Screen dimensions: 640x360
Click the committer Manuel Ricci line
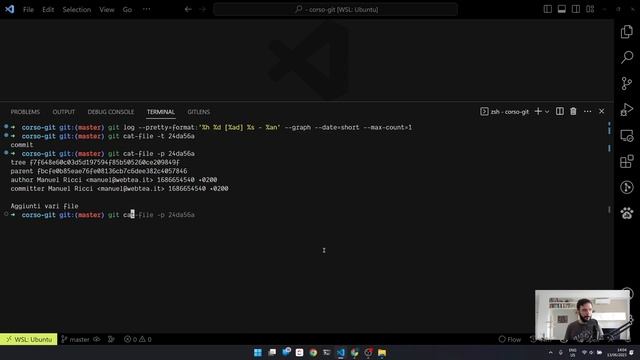119,189
